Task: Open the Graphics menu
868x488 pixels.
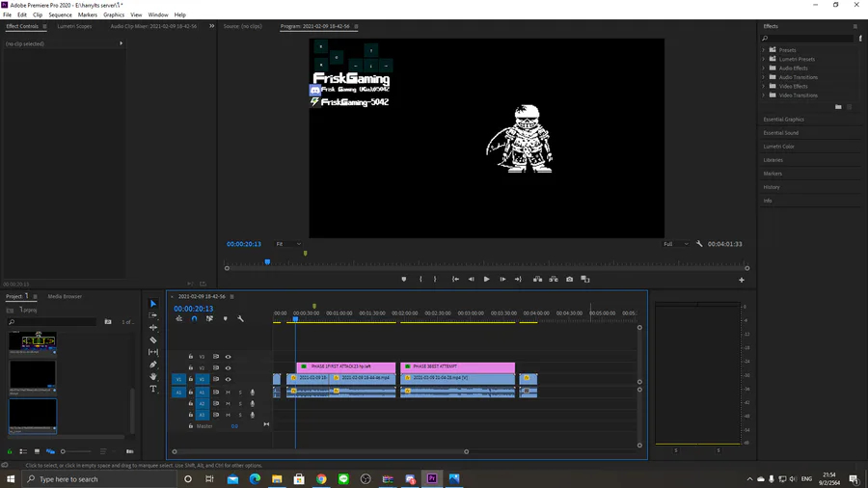Action: tap(114, 14)
